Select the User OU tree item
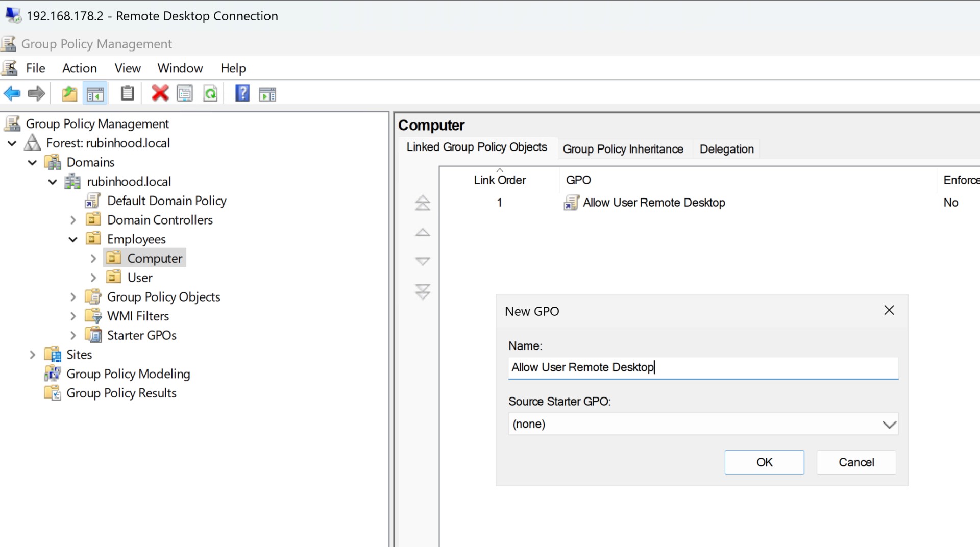 point(140,278)
